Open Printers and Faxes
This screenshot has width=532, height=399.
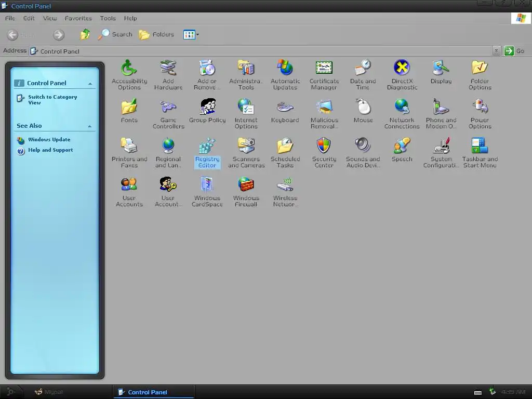(x=129, y=153)
